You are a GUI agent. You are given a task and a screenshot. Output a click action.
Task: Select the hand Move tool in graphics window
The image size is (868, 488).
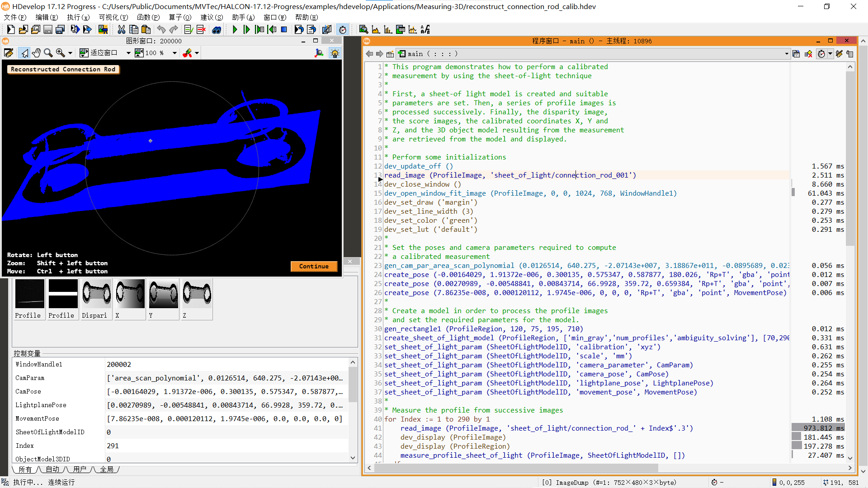pyautogui.click(x=36, y=53)
